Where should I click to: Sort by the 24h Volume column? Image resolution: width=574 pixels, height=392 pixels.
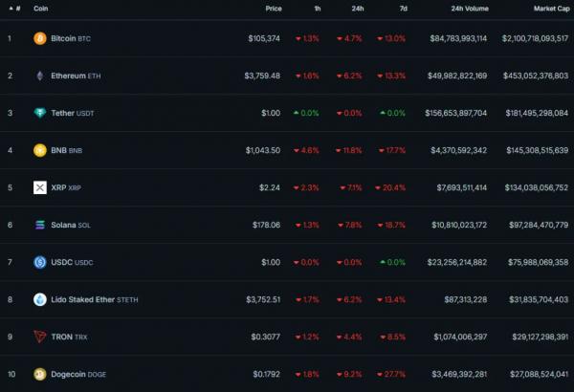click(470, 9)
